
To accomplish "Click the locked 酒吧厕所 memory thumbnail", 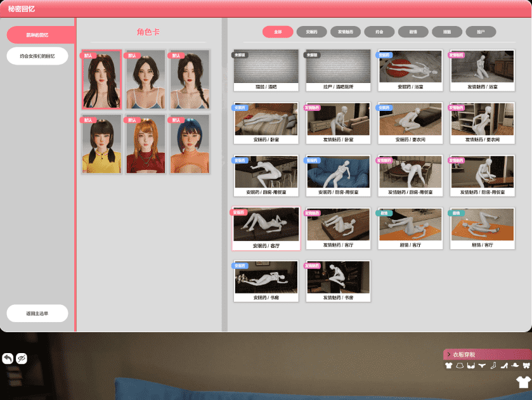I will [x=338, y=70].
